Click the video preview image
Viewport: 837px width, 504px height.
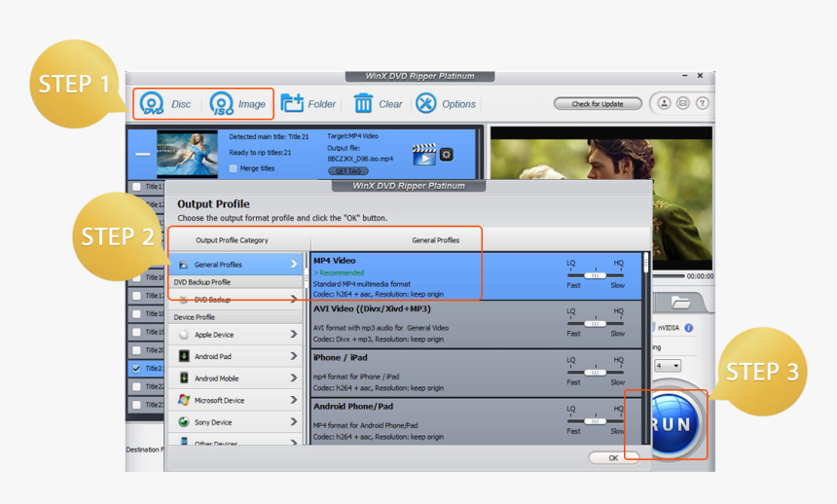coord(601,198)
